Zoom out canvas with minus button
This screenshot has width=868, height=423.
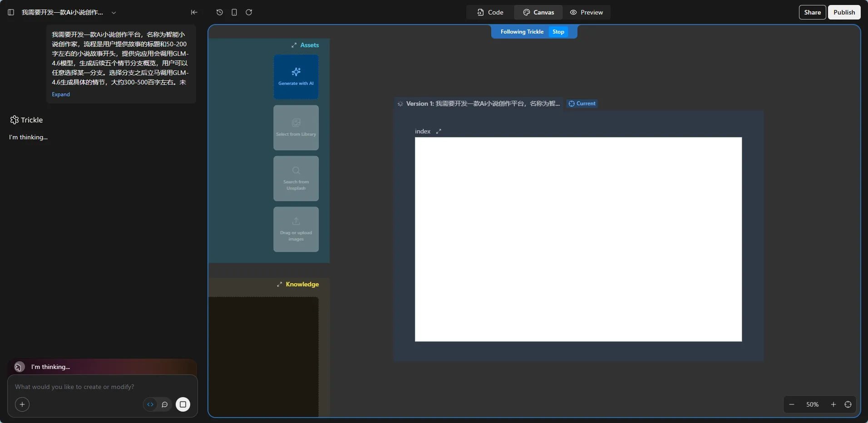pos(792,404)
